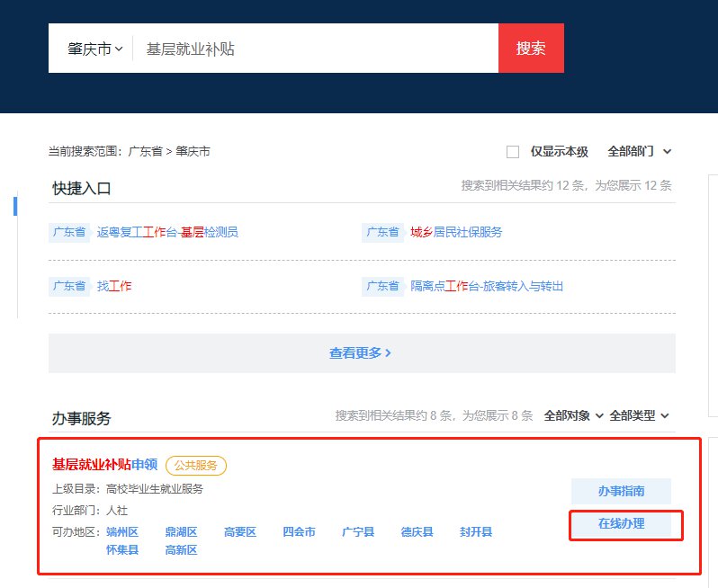This screenshot has width=718, height=588.
Task: Open the 找工作 quick link
Action: (x=114, y=286)
